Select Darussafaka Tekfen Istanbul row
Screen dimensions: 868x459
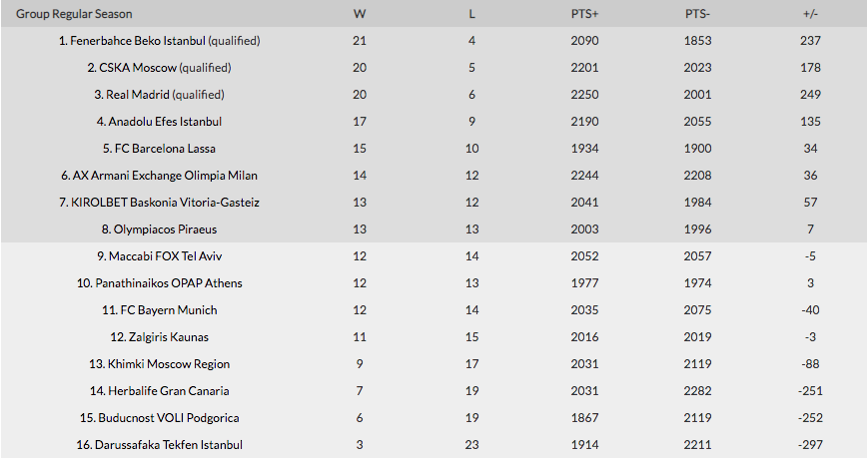pyautogui.click(x=434, y=445)
